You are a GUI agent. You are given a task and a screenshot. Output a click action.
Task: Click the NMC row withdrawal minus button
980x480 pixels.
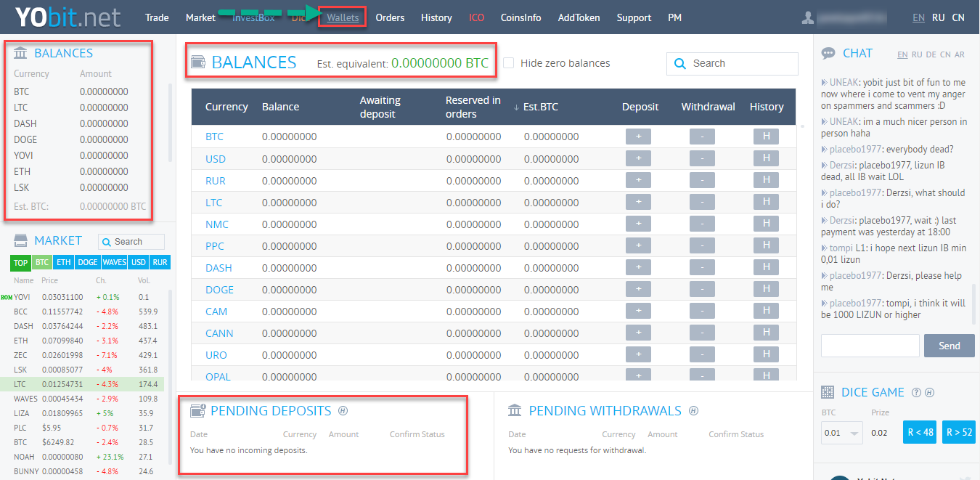click(x=702, y=224)
